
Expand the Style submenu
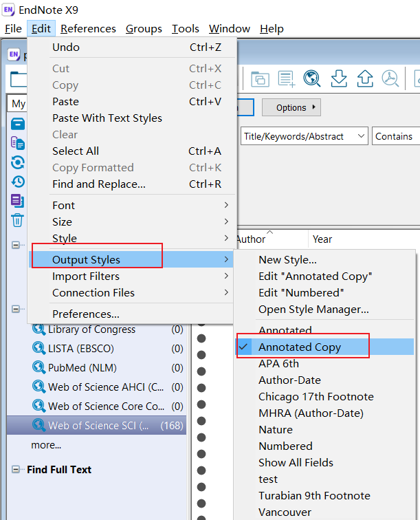(x=132, y=238)
